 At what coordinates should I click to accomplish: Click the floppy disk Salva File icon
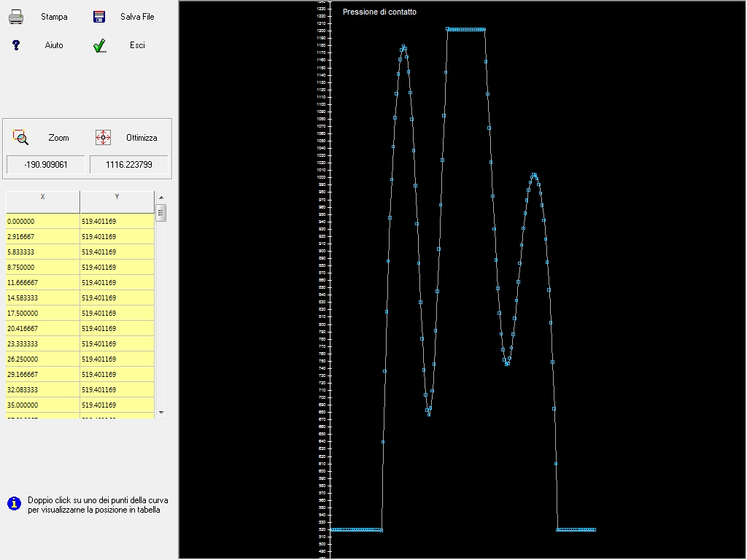(x=99, y=17)
